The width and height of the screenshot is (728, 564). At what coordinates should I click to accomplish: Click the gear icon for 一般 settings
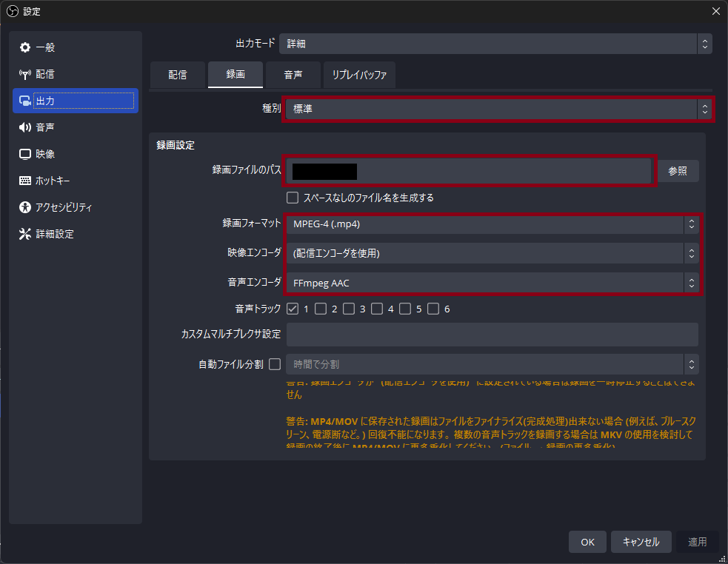click(25, 47)
